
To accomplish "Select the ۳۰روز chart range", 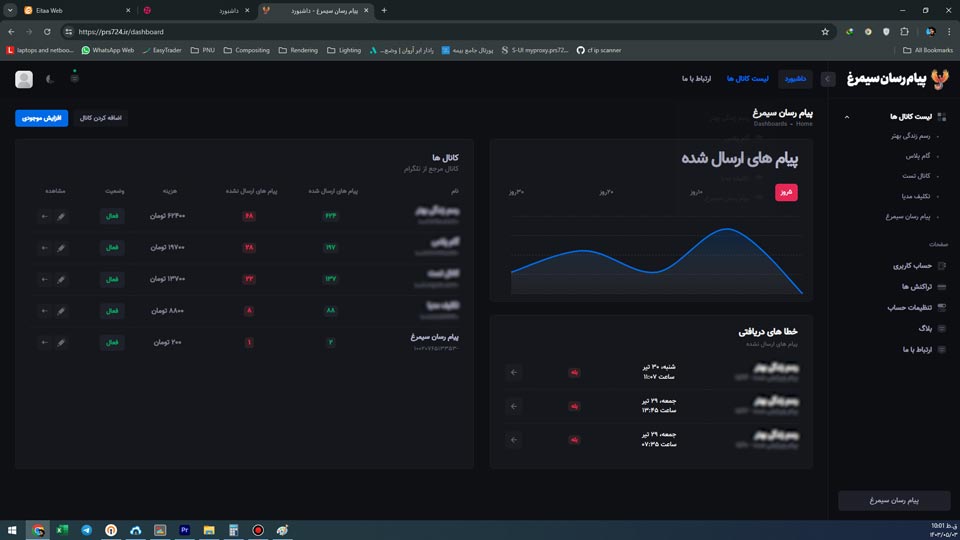I will click(516, 192).
